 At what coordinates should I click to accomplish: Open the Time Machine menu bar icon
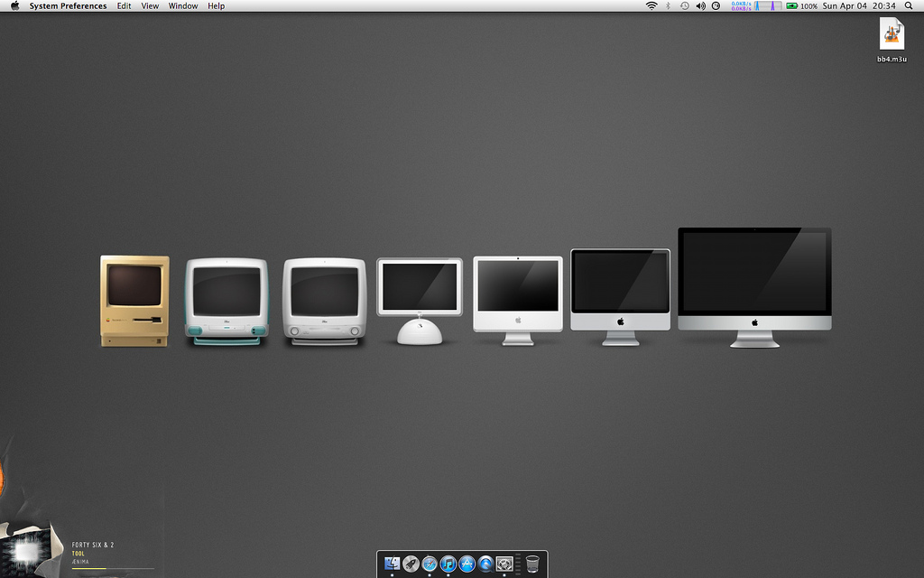pyautogui.click(x=684, y=6)
